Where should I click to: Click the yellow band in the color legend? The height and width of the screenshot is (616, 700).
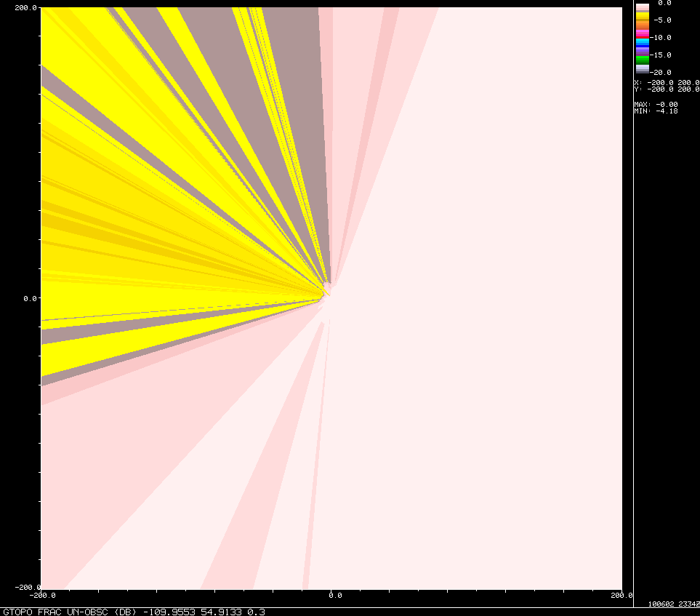[643, 15]
